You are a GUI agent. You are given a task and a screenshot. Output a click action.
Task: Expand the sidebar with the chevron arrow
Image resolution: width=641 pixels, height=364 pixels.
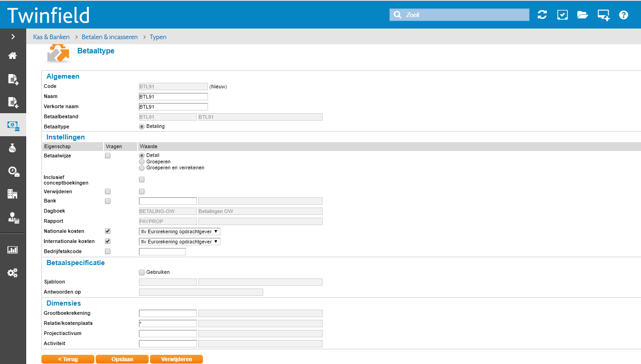point(13,36)
